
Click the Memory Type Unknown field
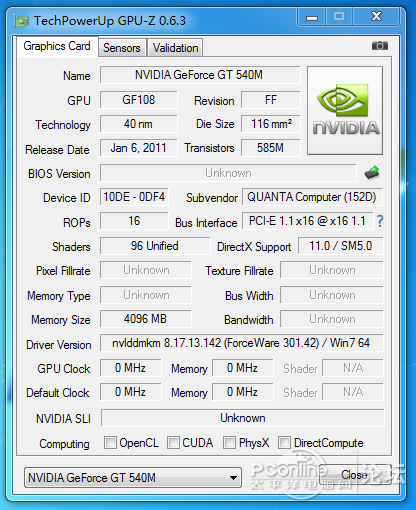(146, 295)
